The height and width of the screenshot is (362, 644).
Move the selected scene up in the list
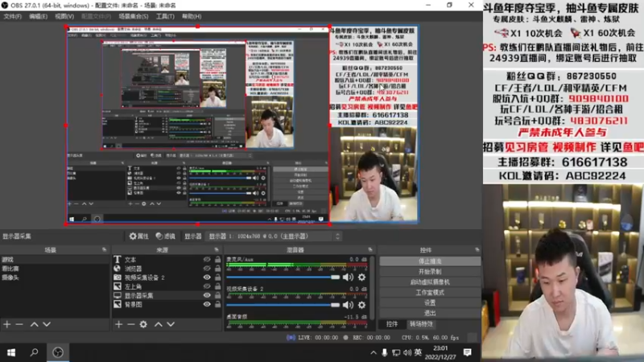point(34,324)
